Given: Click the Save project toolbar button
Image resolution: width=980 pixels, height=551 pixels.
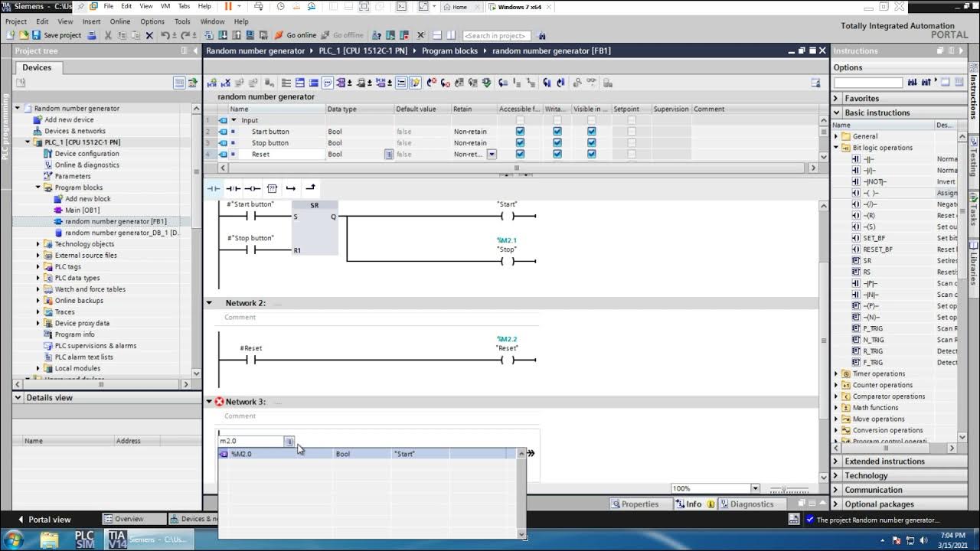Looking at the screenshot, I should (56, 35).
